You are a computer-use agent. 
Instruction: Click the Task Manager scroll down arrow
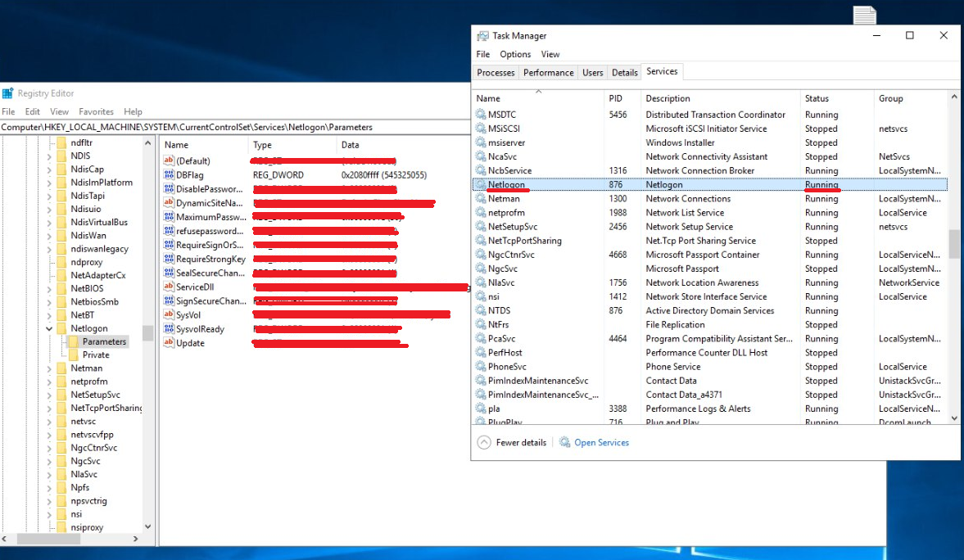pos(954,418)
